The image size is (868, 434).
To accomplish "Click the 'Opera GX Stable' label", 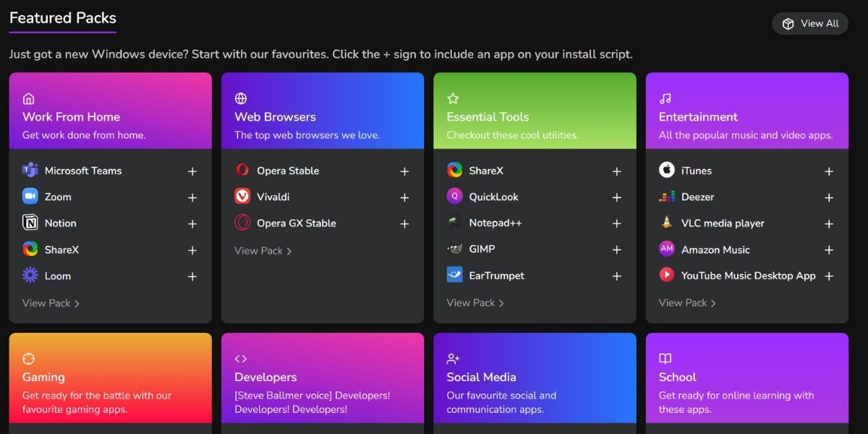I will click(x=297, y=224).
